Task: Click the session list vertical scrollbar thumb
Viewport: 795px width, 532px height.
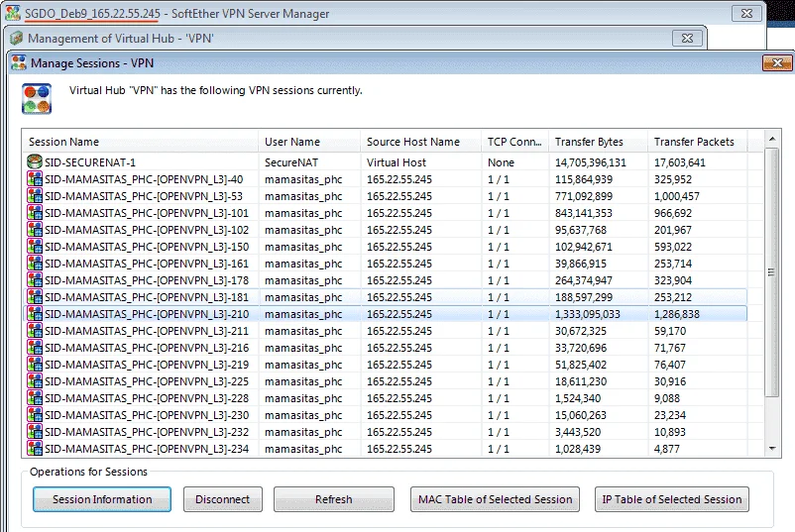Action: point(772,272)
